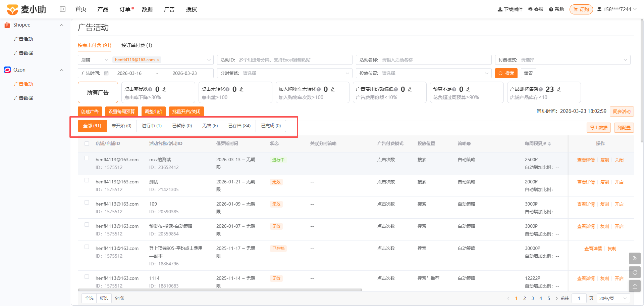Open the 分时策略 dropdown
This screenshot has height=306, width=644.
(284, 73)
